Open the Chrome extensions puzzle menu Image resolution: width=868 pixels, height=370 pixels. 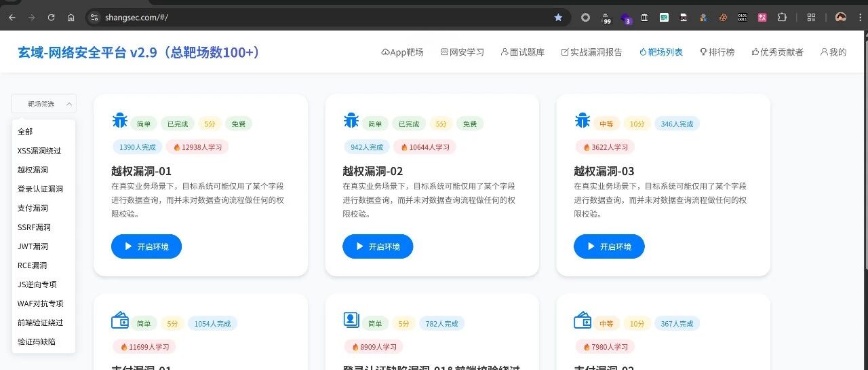click(783, 17)
